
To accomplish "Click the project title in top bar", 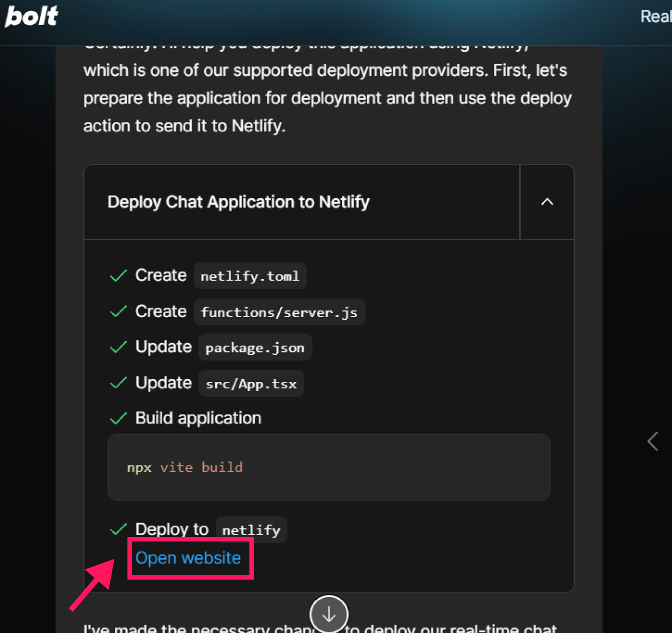I will [656, 16].
